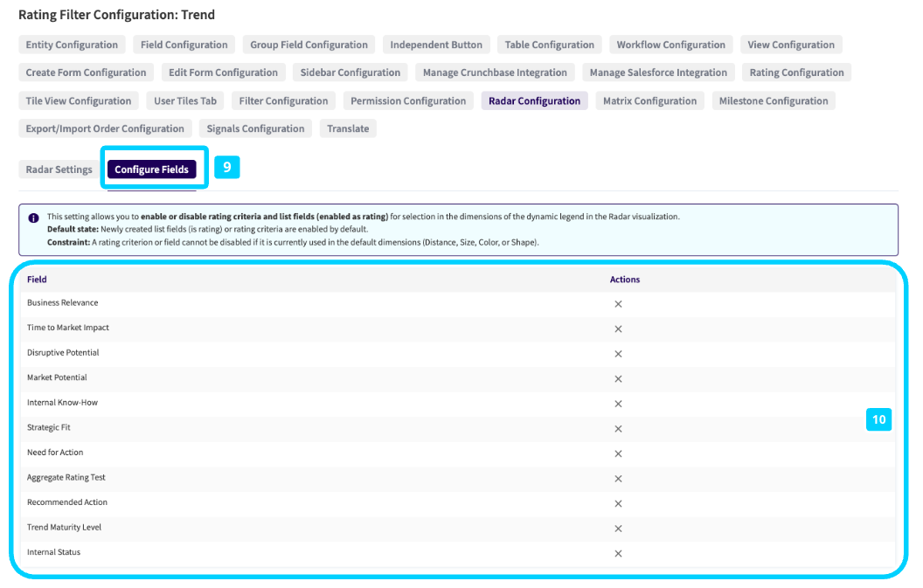Click the X for Time to Market Impact
923x588 pixels.
(x=618, y=329)
